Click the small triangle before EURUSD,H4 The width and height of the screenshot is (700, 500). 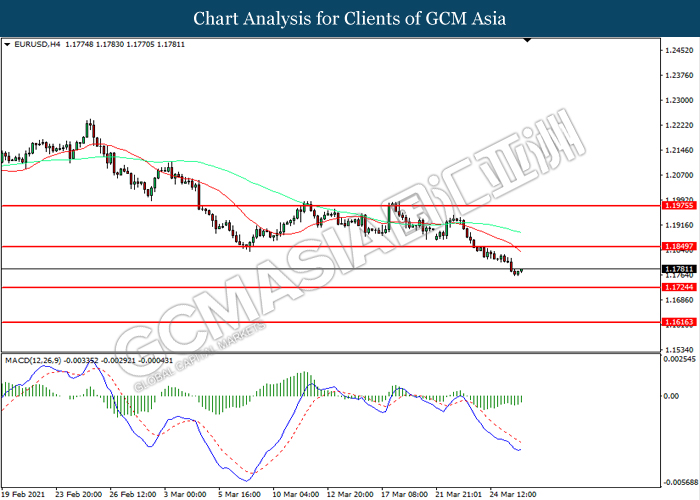coord(7,45)
